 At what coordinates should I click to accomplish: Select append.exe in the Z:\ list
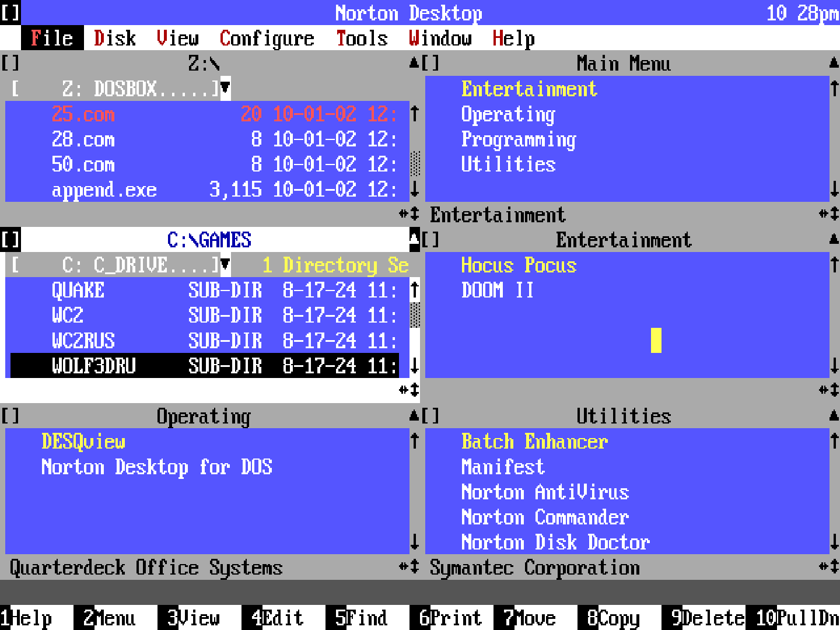tap(205, 189)
